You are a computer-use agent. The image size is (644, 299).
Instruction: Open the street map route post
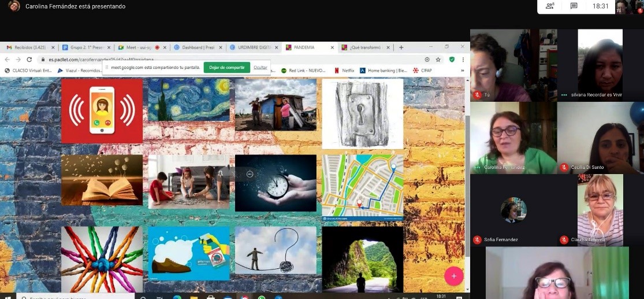coord(363,187)
